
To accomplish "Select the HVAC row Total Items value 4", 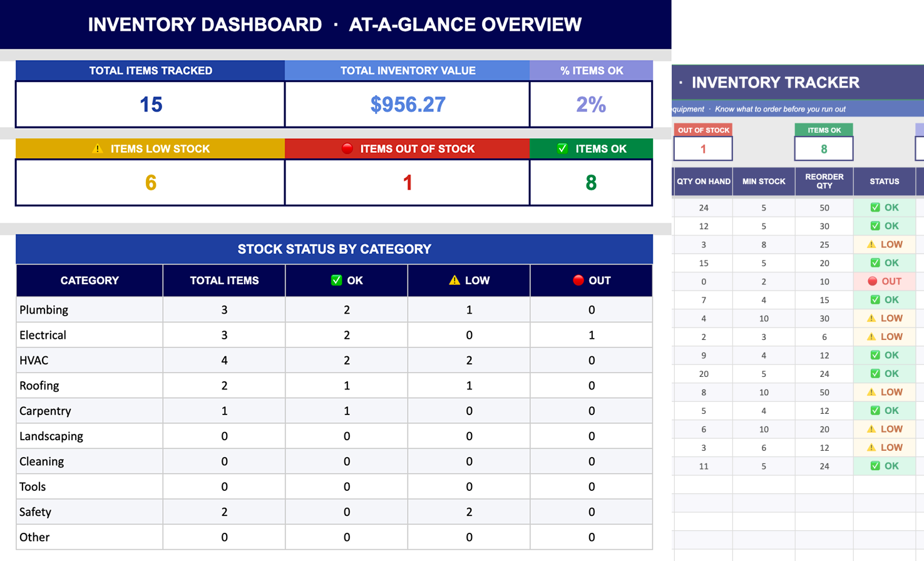I will click(x=224, y=360).
